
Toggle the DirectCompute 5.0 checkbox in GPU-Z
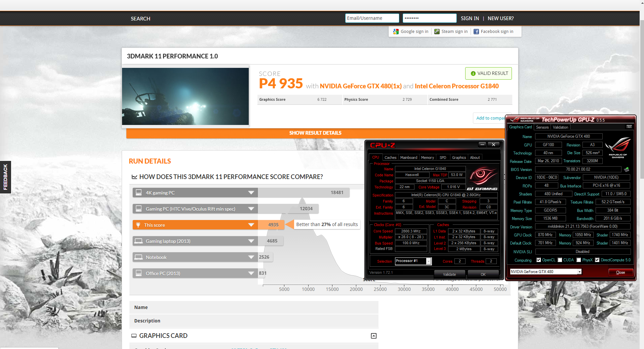[597, 260]
